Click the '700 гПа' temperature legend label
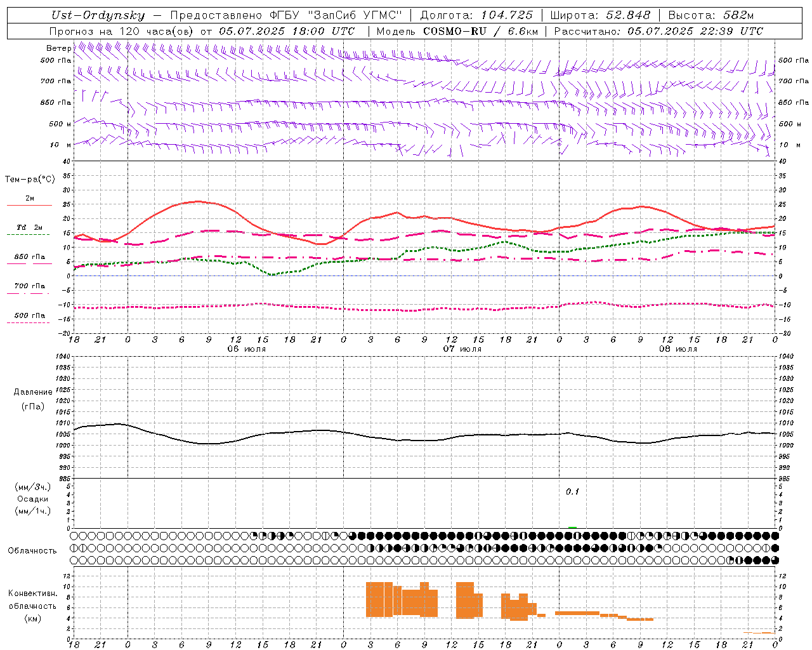Image resolution: width=812 pixels, height=650 pixels. pyautogui.click(x=30, y=286)
